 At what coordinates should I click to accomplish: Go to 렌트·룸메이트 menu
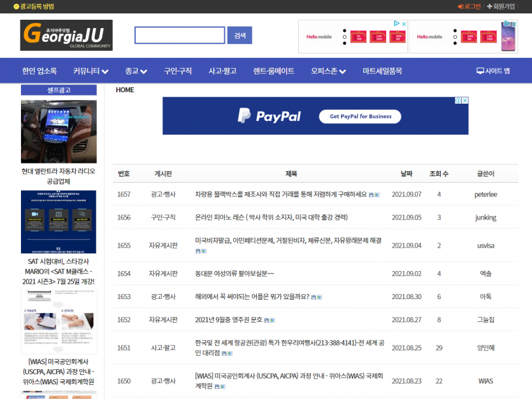pyautogui.click(x=273, y=71)
